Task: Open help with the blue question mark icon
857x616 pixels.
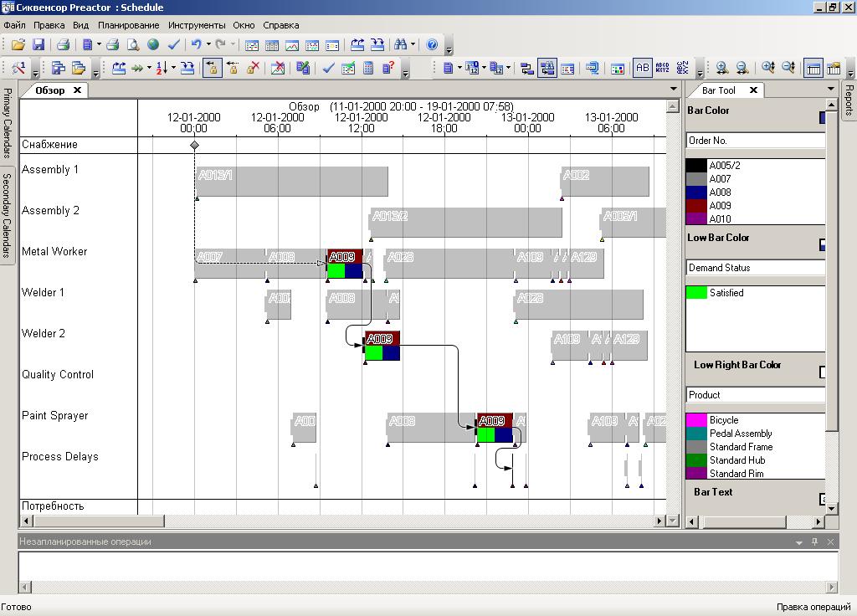Action: pyautogui.click(x=432, y=45)
